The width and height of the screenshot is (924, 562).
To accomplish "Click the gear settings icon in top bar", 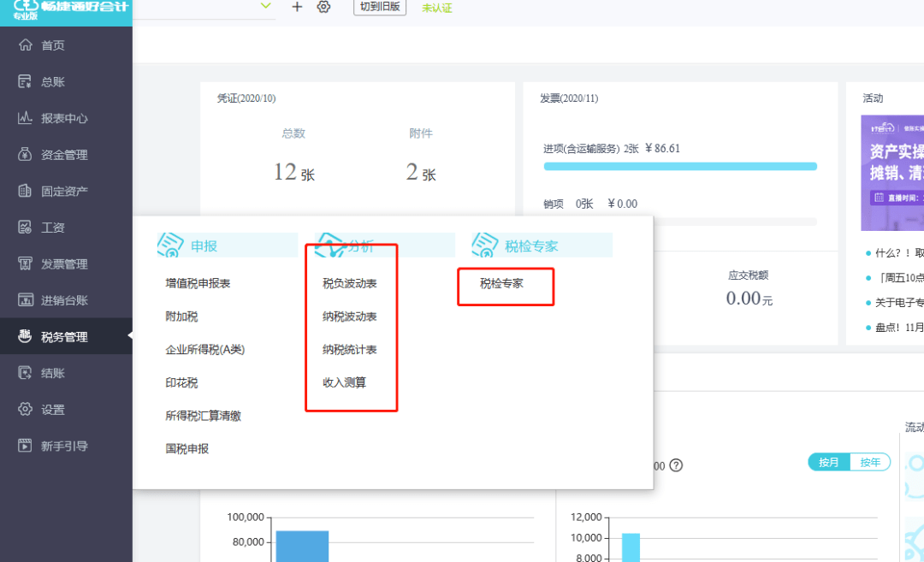I will (323, 7).
